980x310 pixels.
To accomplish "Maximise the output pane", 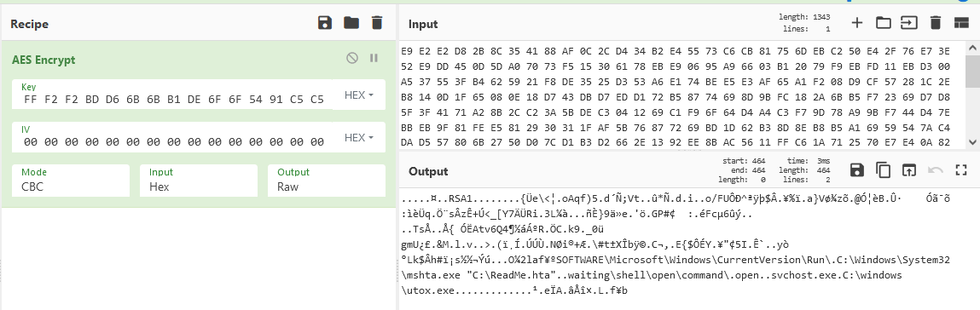I will tap(960, 169).
